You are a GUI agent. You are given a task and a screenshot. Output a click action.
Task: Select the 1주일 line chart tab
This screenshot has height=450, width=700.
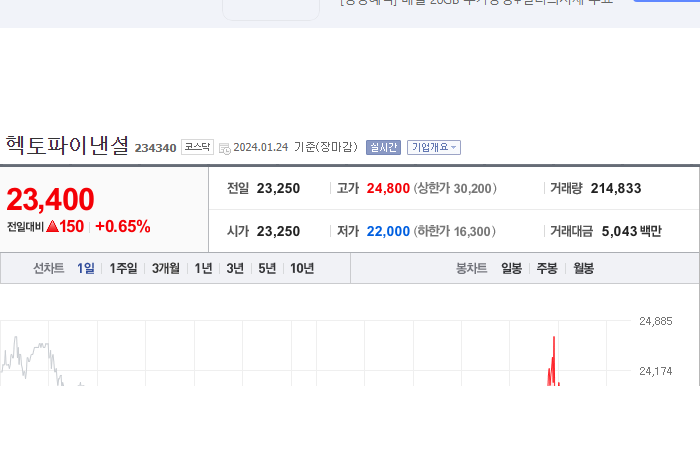tap(123, 268)
